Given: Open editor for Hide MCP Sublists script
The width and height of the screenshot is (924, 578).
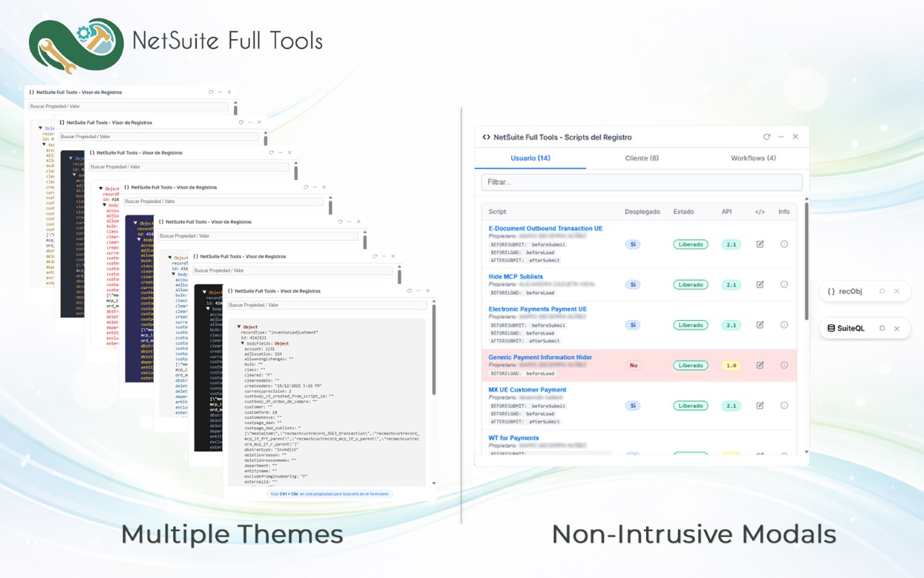Looking at the screenshot, I should coord(760,285).
